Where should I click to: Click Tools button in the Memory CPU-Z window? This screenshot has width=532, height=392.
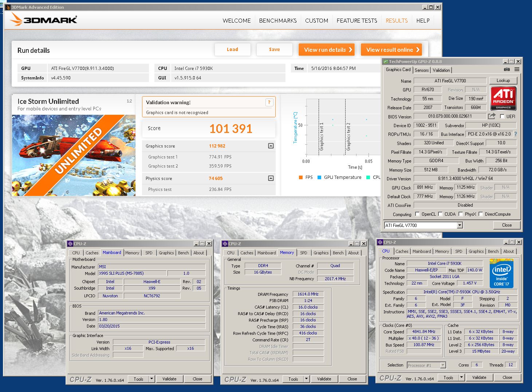click(293, 379)
